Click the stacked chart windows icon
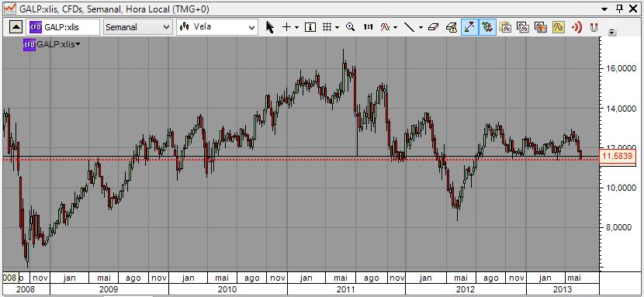 pos(522,27)
